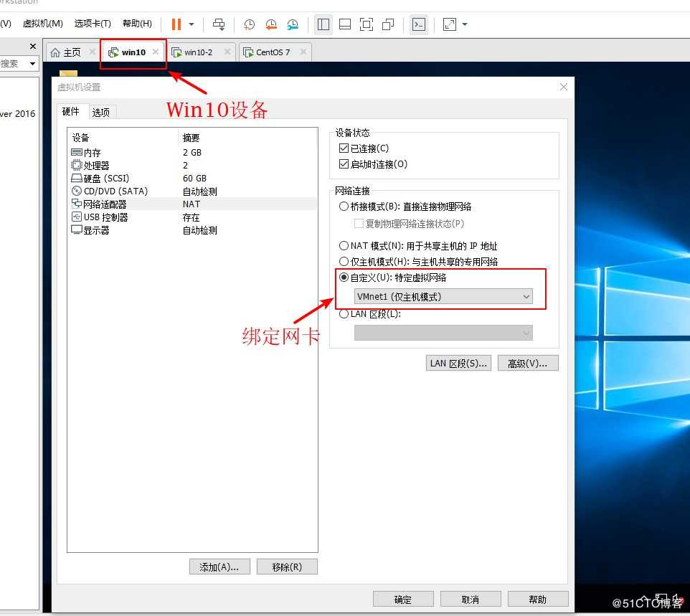The height and width of the screenshot is (616, 690).
Task: Click the take snapshot clock icon
Action: 249,24
